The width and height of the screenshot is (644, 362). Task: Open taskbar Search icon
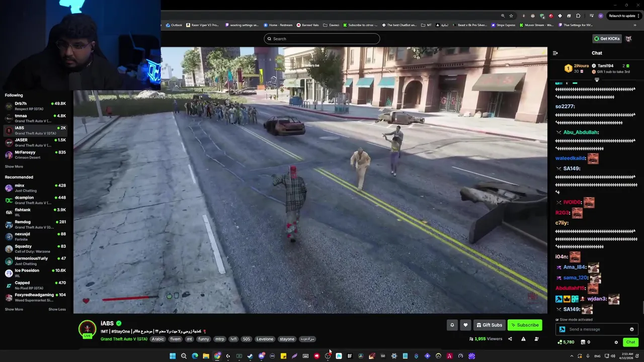pyautogui.click(x=184, y=356)
